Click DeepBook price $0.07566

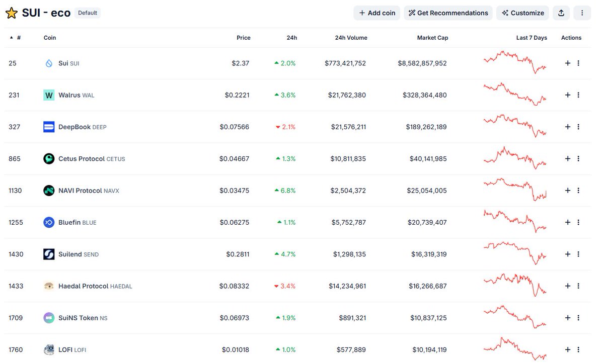(234, 127)
